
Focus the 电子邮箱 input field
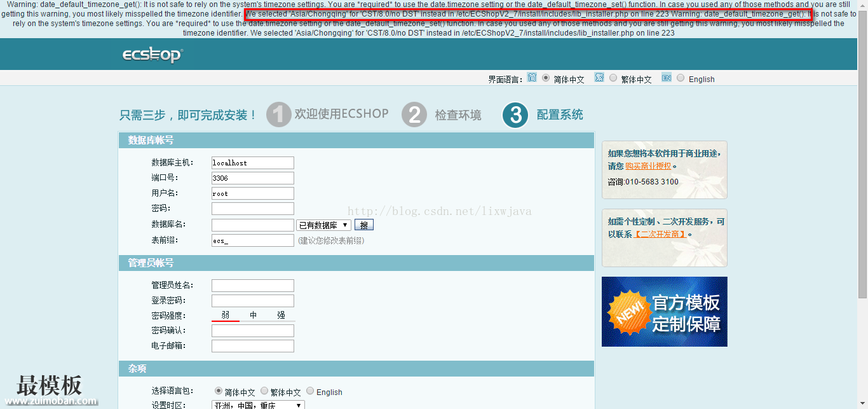pos(253,346)
